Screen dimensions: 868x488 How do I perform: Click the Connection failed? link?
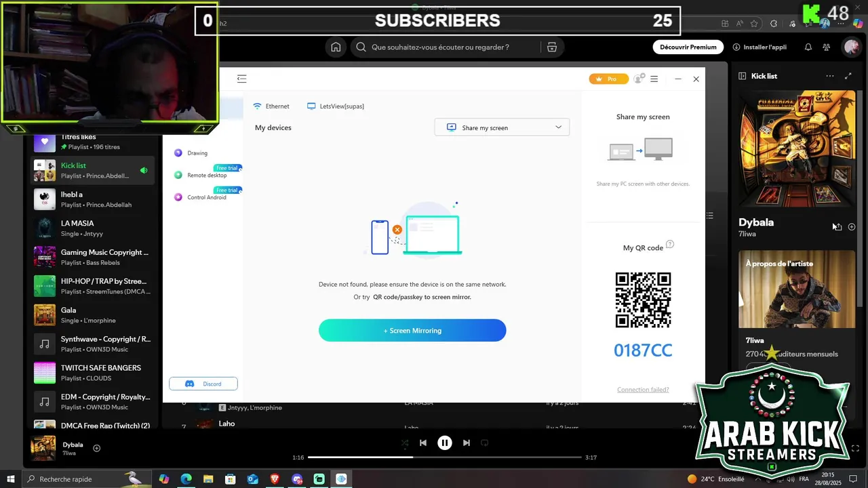click(643, 390)
